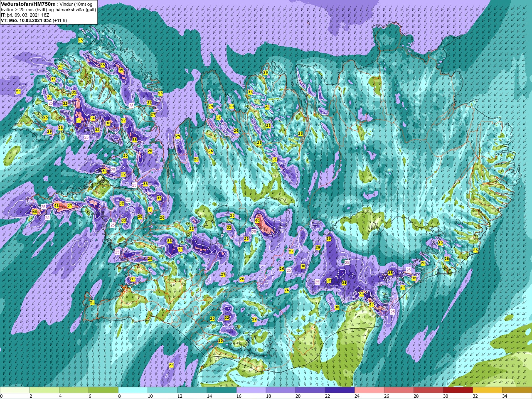The height and width of the screenshot is (399, 532).
Task: Click the 10–12 m/s turquoise legend swatch
Action: pyautogui.click(x=163, y=390)
